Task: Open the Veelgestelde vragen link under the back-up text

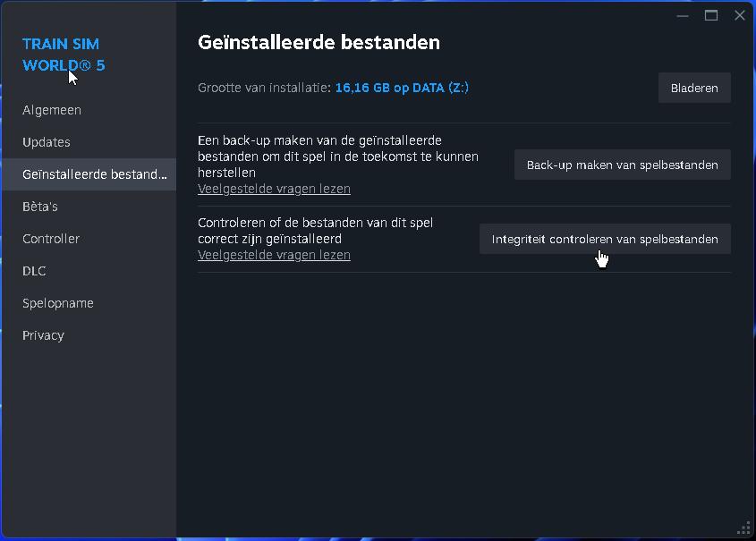Action: coord(274,189)
